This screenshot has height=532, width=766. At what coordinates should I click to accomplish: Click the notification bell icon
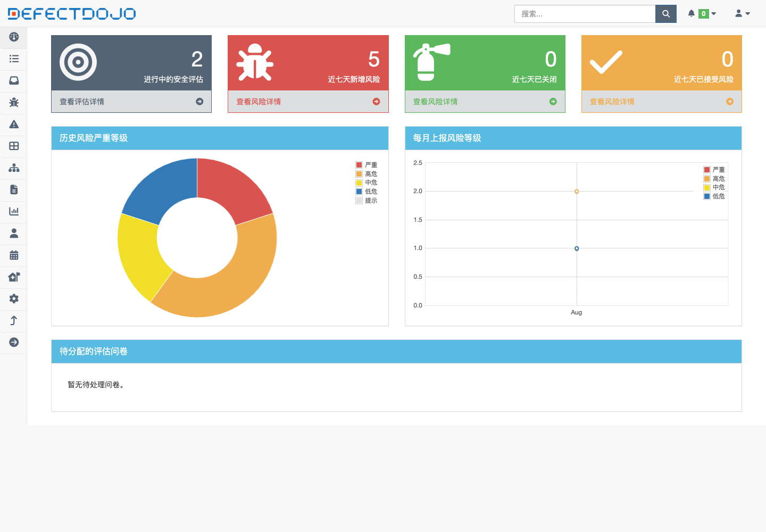pyautogui.click(x=691, y=13)
